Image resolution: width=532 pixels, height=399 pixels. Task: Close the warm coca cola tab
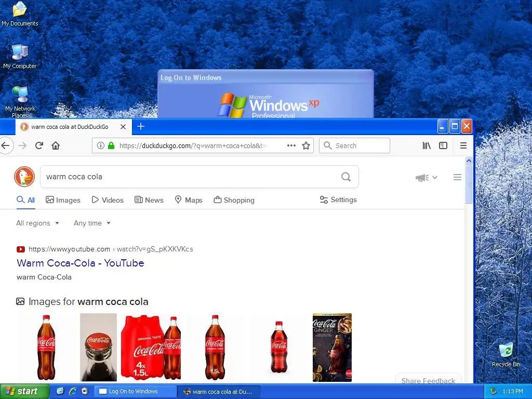pos(123,127)
